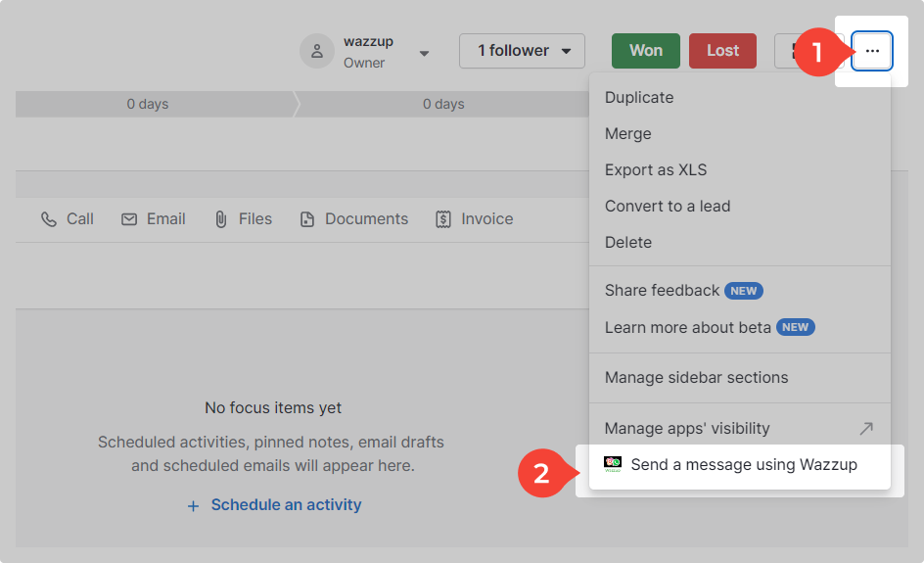Open the 1 follower dropdown
This screenshot has height=563, width=924.
click(x=522, y=51)
